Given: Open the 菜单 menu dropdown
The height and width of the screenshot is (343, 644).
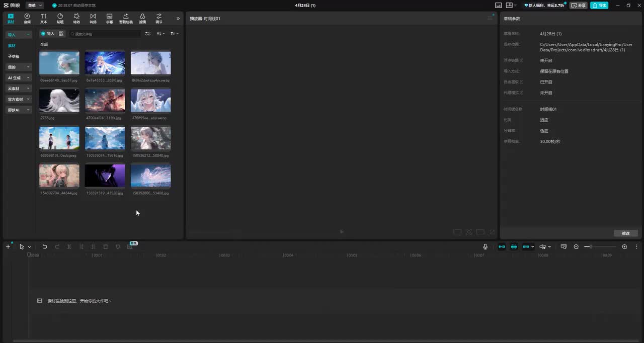Looking at the screenshot, I should [34, 5].
